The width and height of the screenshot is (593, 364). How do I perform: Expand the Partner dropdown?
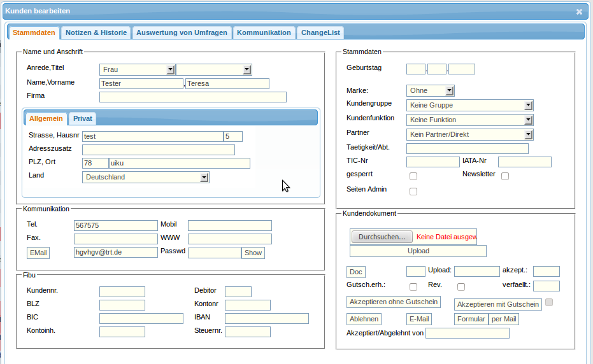click(469, 134)
